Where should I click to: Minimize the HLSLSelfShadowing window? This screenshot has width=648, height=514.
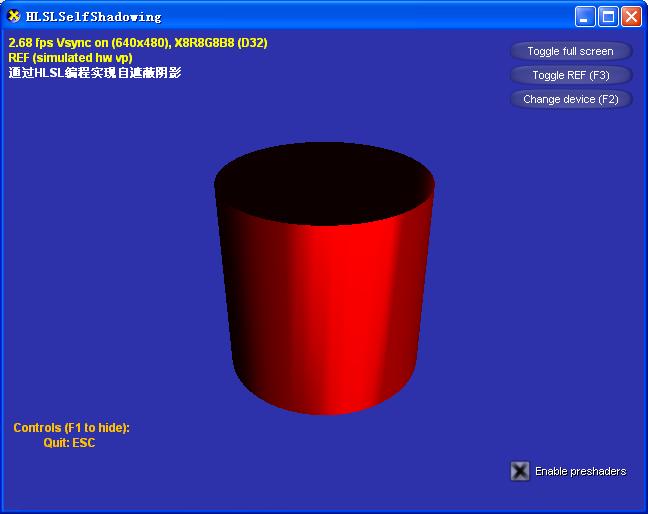click(585, 17)
